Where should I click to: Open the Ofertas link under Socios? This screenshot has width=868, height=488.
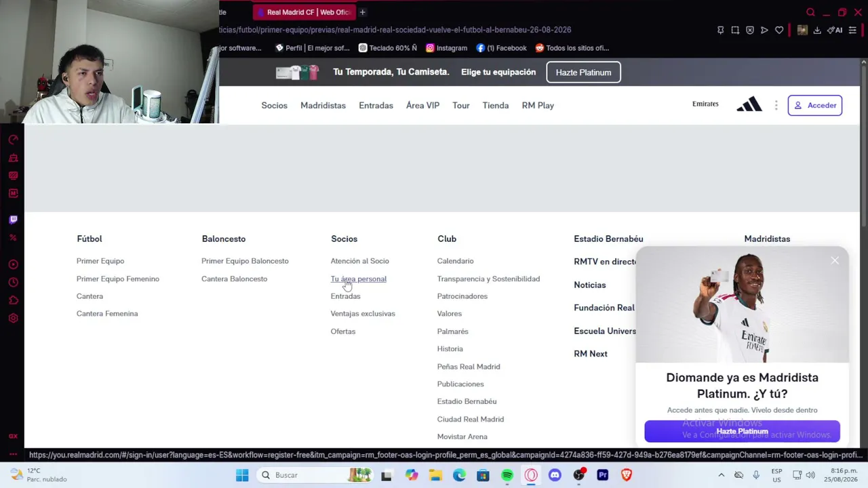pos(342,331)
